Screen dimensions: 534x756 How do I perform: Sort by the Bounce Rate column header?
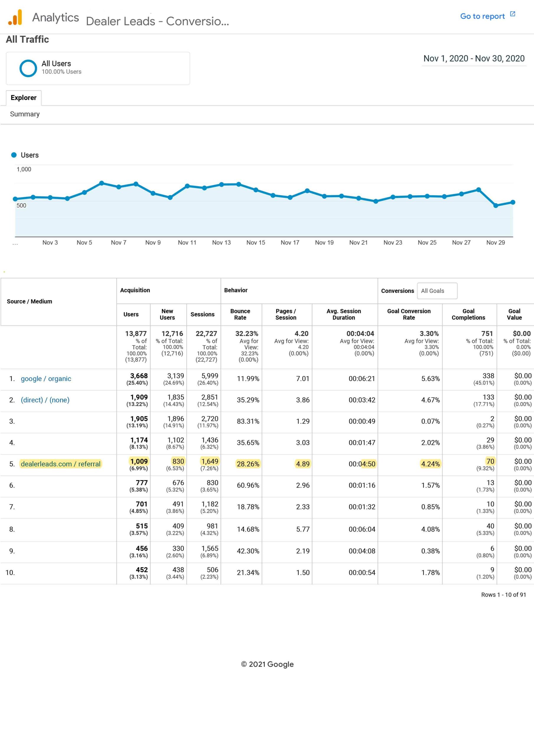(240, 315)
